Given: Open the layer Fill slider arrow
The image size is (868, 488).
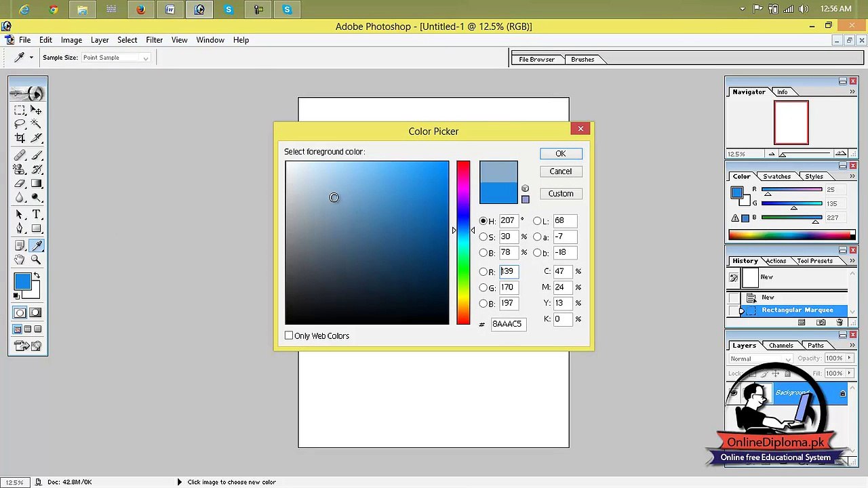Looking at the screenshot, I should pos(848,373).
